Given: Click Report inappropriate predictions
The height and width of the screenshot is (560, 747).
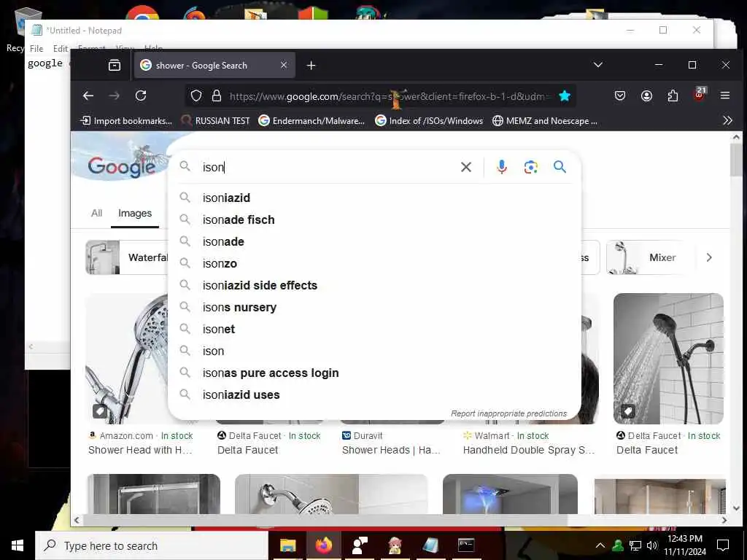Looking at the screenshot, I should tap(508, 413).
